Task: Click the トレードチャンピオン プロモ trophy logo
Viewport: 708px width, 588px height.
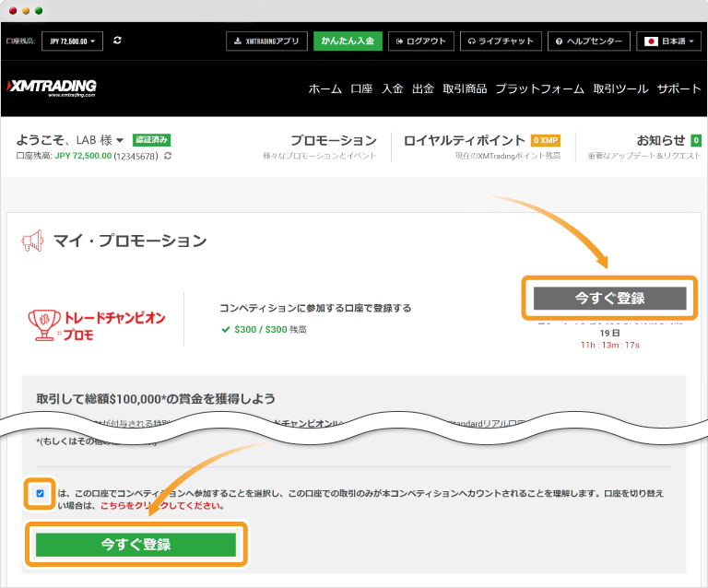Action: pos(96,325)
